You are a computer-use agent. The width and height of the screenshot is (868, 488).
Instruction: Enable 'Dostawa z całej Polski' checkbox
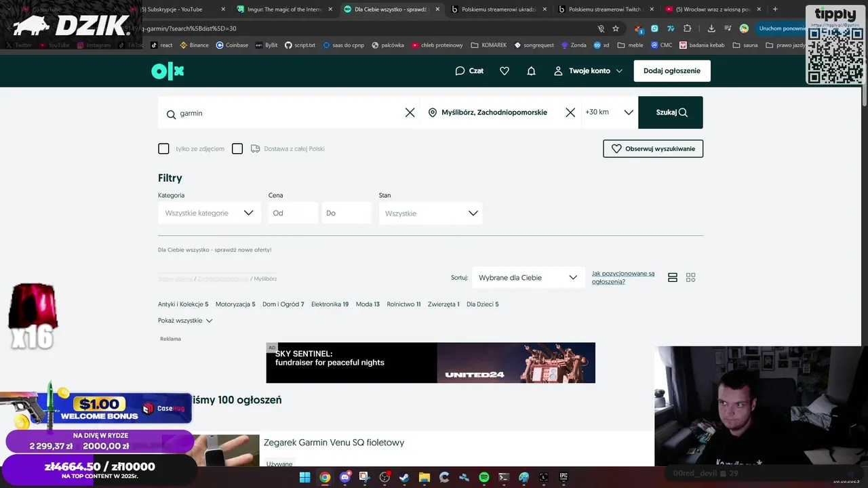[x=237, y=148]
